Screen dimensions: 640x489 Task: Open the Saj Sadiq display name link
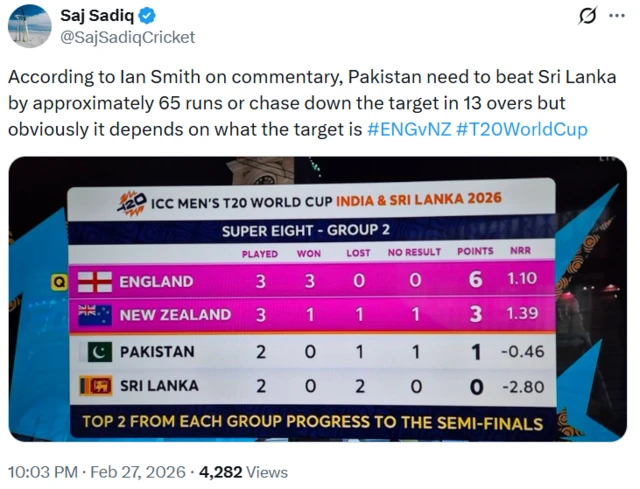(95, 16)
